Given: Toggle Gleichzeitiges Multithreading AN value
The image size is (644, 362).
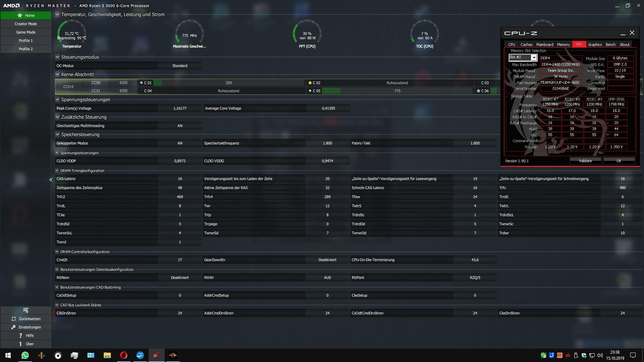Looking at the screenshot, I should click(x=180, y=126).
